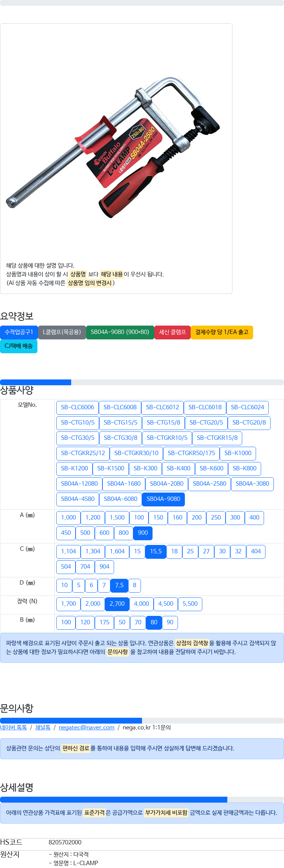284x868 pixels.
Task: Select model SB-K800
Action: pyautogui.click(x=244, y=469)
